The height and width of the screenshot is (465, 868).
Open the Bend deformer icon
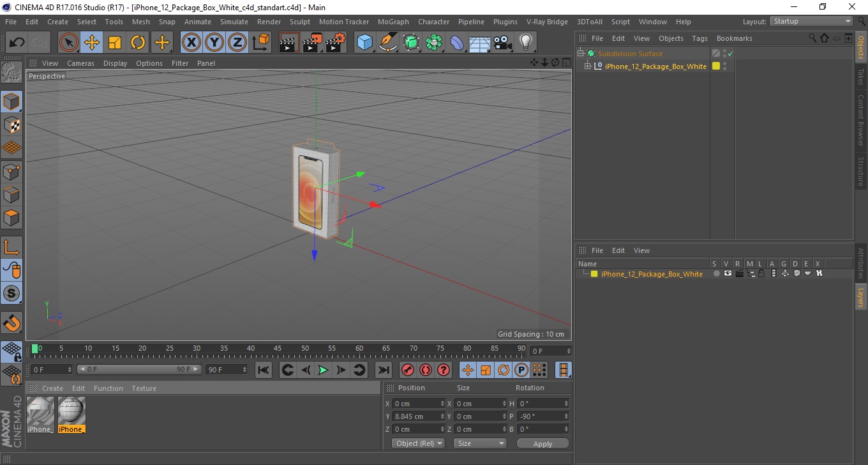[x=457, y=43]
